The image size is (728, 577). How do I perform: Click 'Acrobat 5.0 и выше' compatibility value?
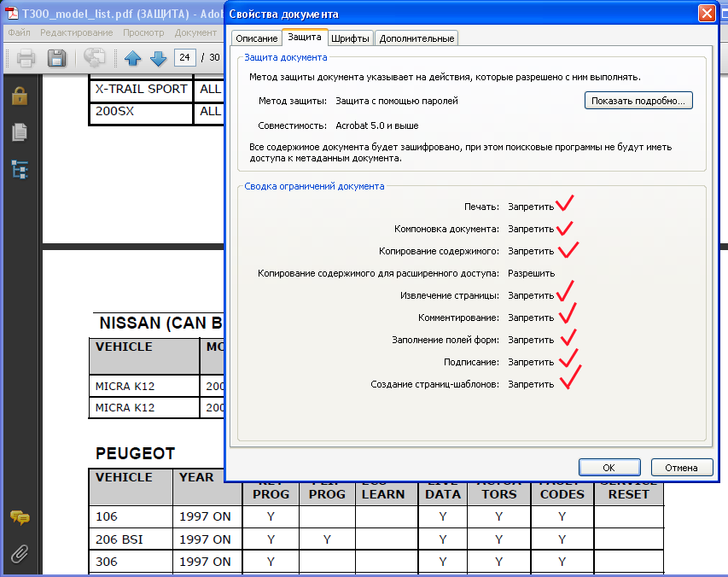pos(377,125)
